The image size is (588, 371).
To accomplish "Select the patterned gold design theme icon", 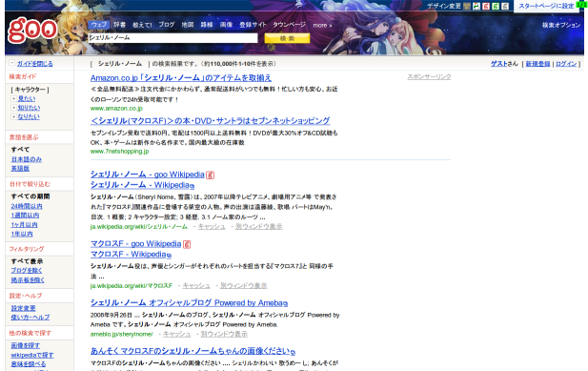I will pos(467,6).
